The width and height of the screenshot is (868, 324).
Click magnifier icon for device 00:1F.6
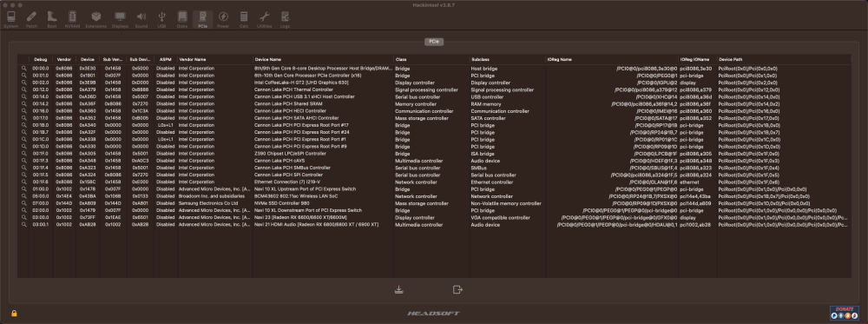coord(23,182)
